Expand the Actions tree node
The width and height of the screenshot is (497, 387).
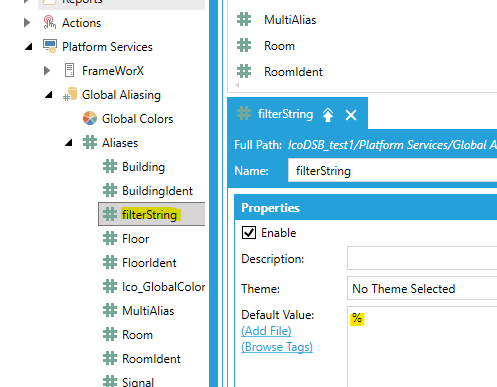point(27,23)
